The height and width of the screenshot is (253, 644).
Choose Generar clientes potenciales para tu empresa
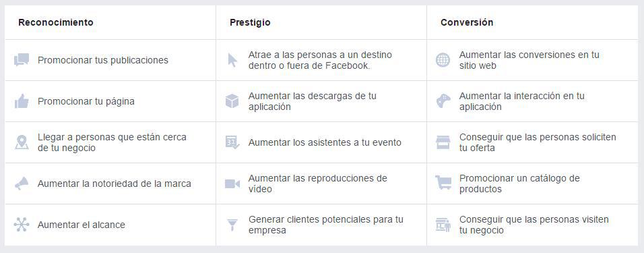[x=325, y=225]
